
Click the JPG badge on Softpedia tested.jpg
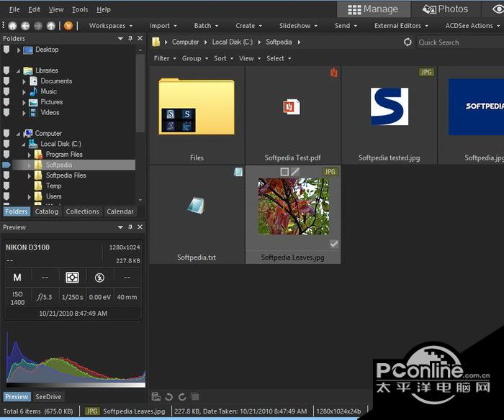coord(426,72)
